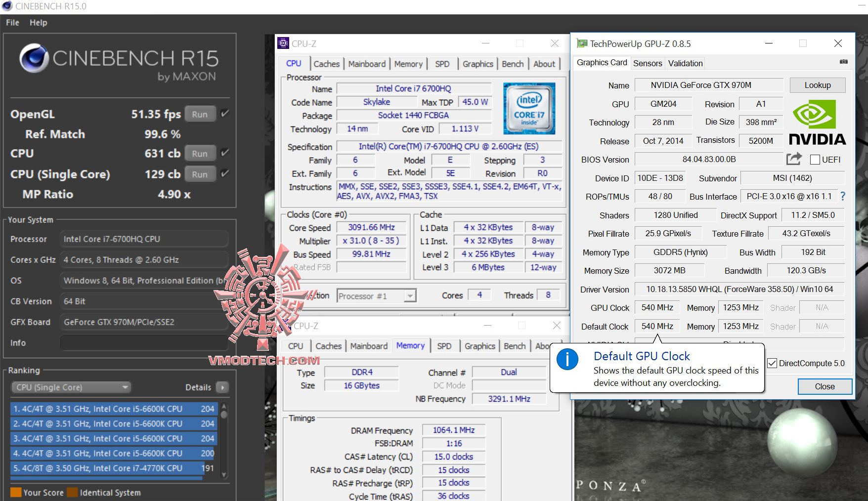This screenshot has height=501, width=868.
Task: Click the CAS# Latency value 15.0 clocks
Action: [454, 457]
